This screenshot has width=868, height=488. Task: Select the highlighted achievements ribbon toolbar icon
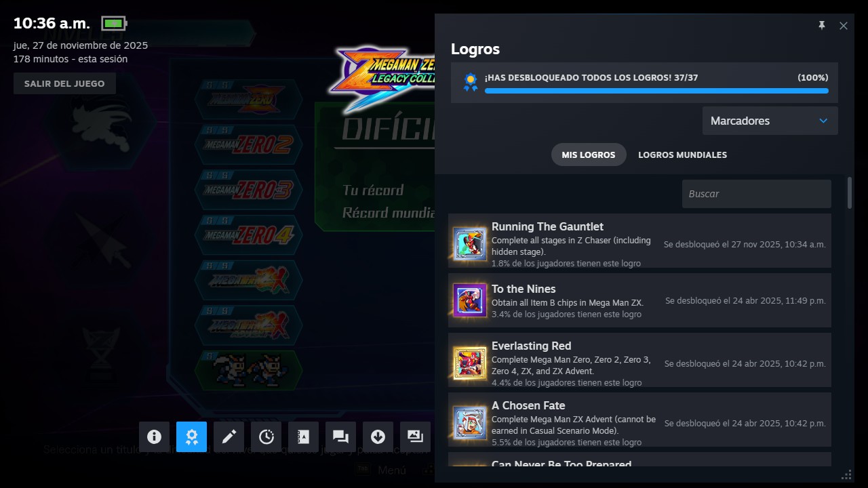pos(191,436)
